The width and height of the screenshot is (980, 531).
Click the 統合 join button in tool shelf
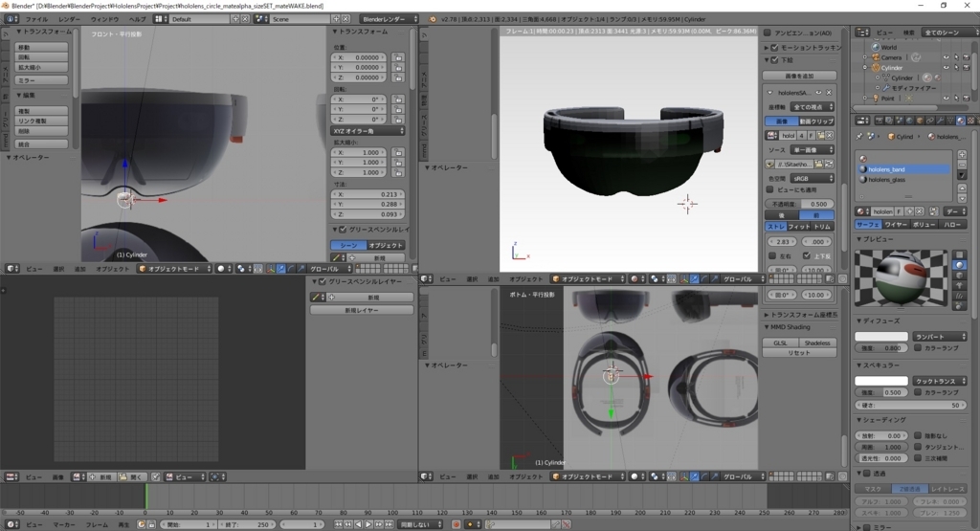41,144
